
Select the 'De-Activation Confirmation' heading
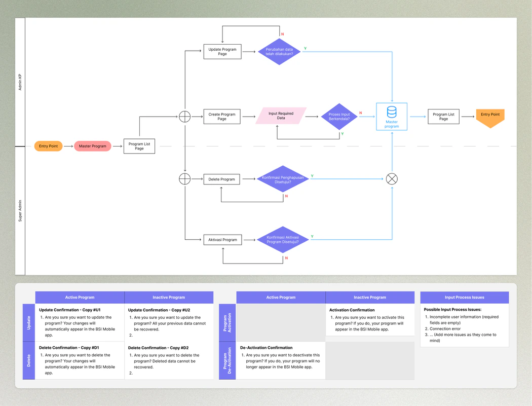pyautogui.click(x=267, y=348)
